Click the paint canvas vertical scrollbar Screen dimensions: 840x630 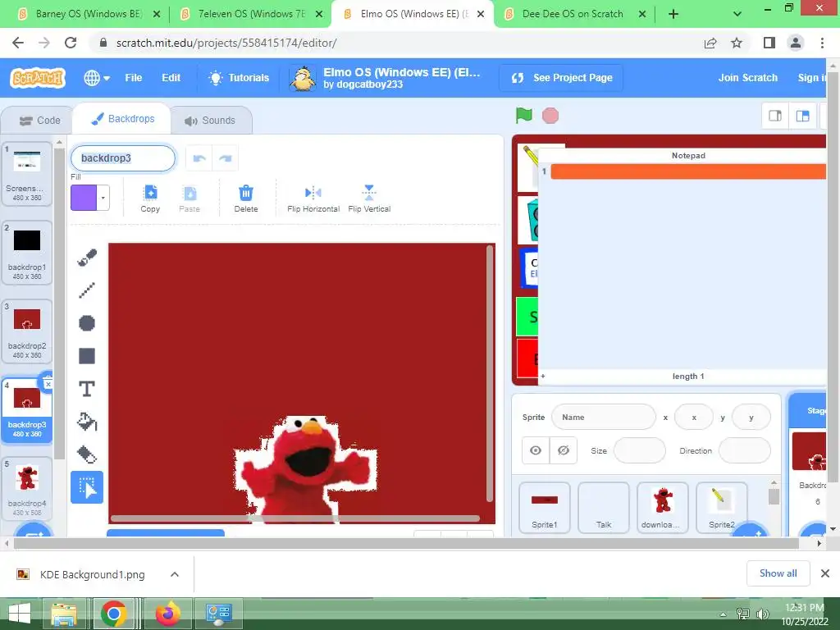[x=489, y=373]
